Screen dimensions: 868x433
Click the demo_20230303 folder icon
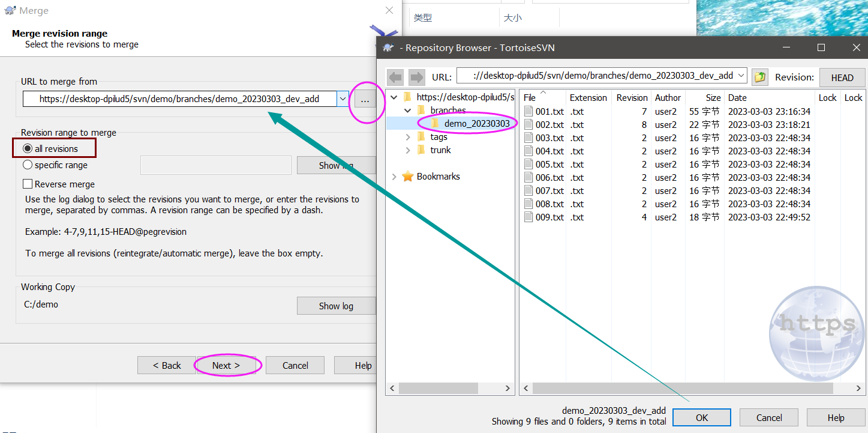tap(435, 124)
